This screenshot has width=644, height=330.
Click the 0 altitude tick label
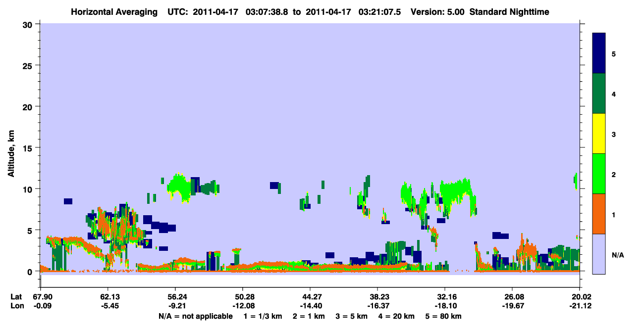click(31, 272)
